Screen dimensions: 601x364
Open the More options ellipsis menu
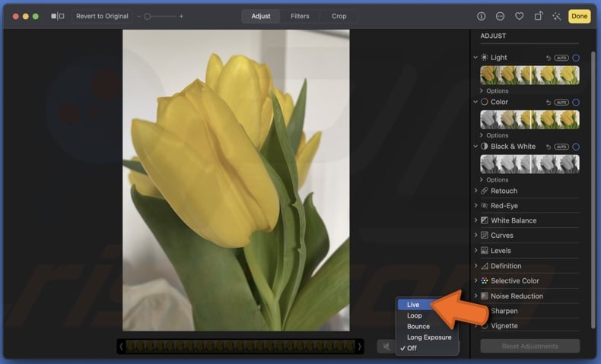click(x=500, y=16)
